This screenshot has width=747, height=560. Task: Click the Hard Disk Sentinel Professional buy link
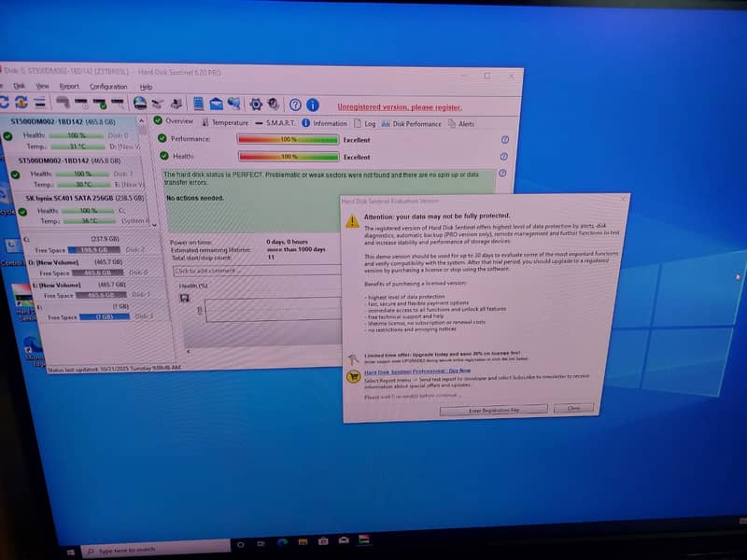coord(417,371)
